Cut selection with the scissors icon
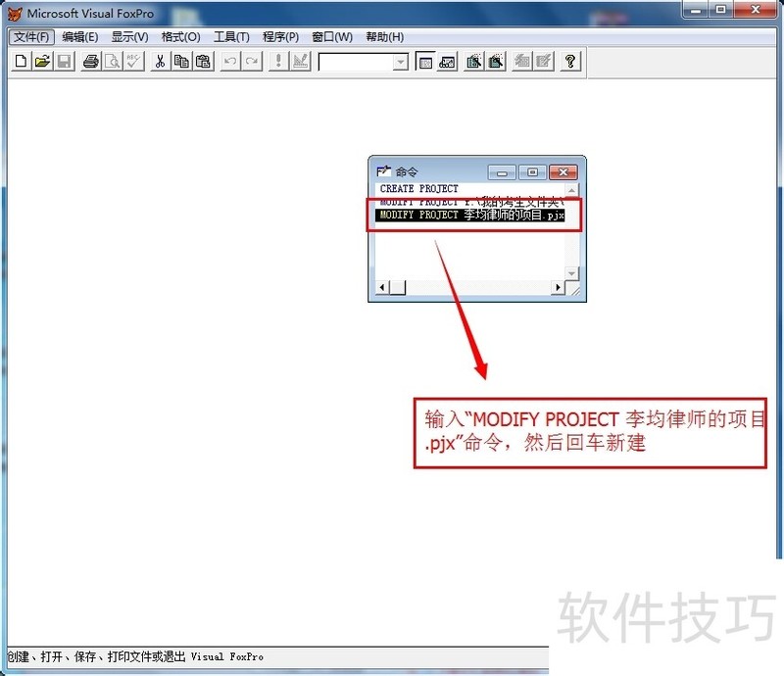 [160, 62]
